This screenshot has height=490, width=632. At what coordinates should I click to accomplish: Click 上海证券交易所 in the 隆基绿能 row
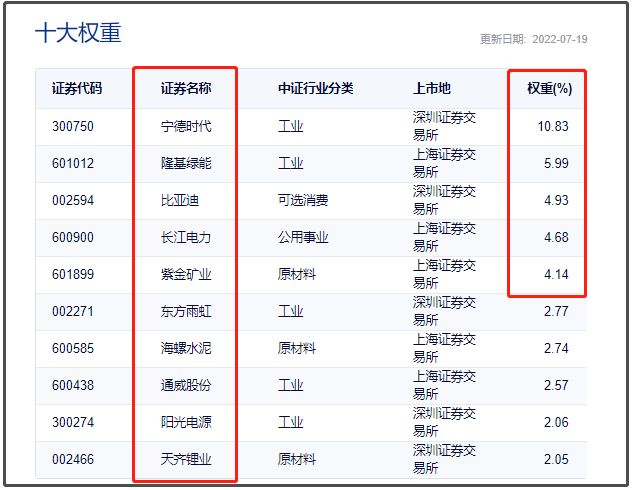point(444,164)
